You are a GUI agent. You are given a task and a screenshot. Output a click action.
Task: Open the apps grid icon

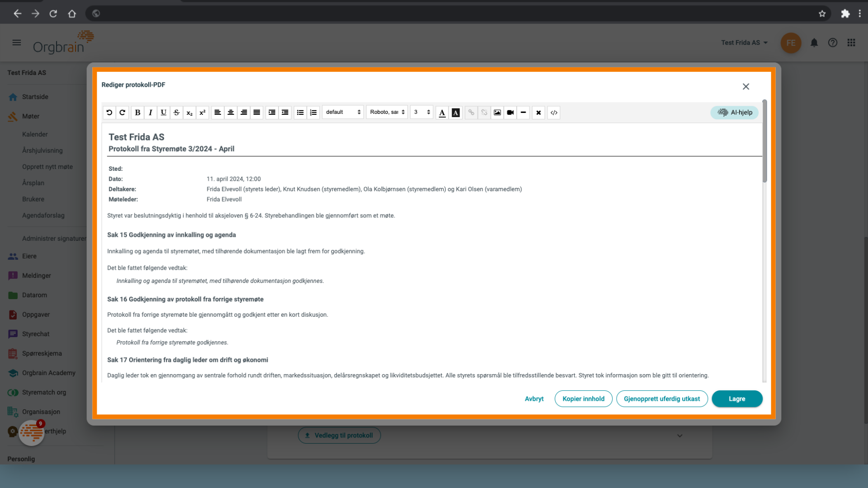point(851,42)
